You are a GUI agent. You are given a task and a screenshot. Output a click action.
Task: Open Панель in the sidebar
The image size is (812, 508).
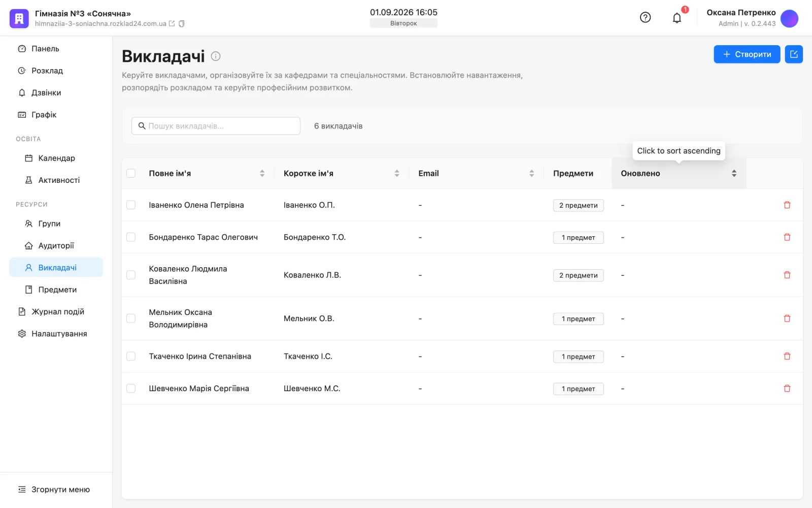coord(56,49)
